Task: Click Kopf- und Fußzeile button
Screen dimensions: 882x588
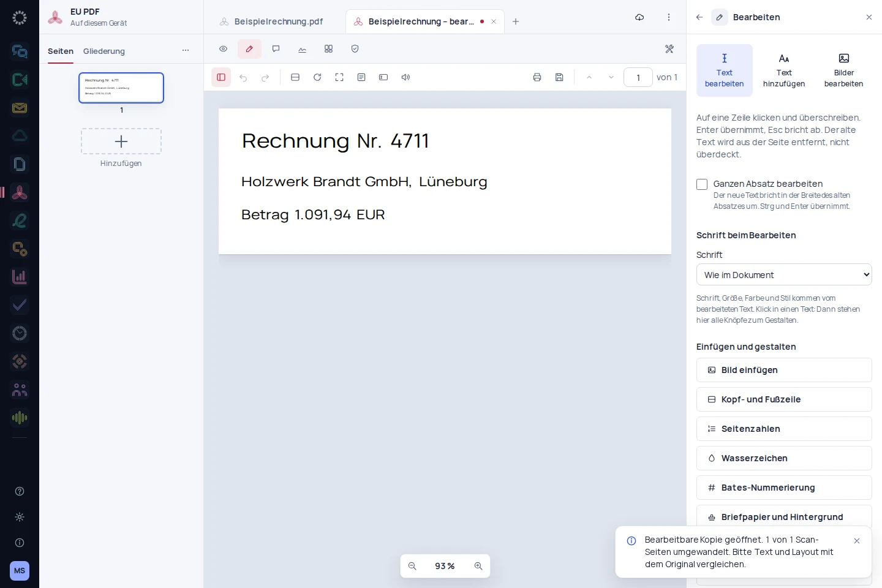Action: [784, 399]
